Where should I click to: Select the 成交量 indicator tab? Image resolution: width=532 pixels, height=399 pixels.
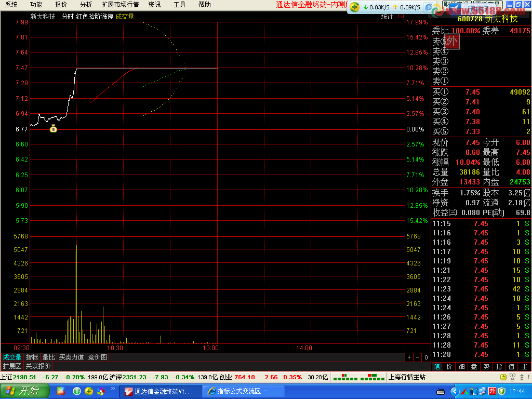[12, 357]
